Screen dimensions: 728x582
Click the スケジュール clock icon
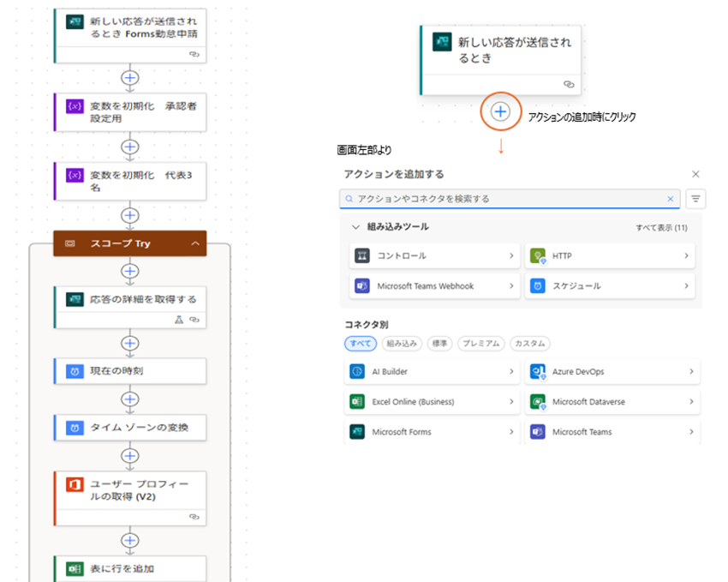click(538, 285)
